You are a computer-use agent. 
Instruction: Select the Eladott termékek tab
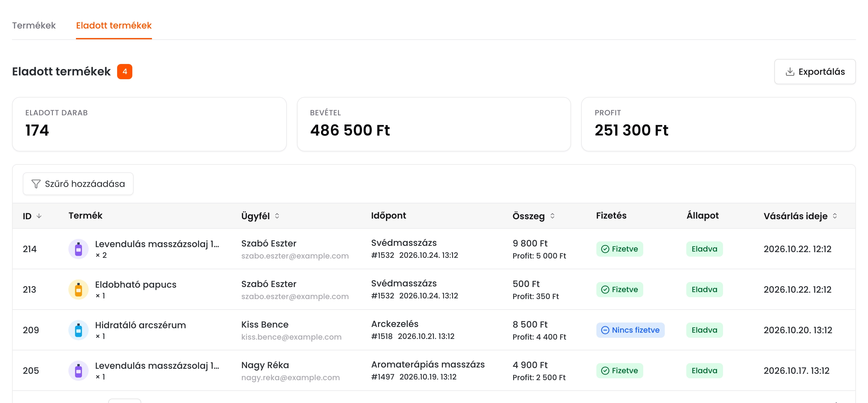(x=114, y=25)
